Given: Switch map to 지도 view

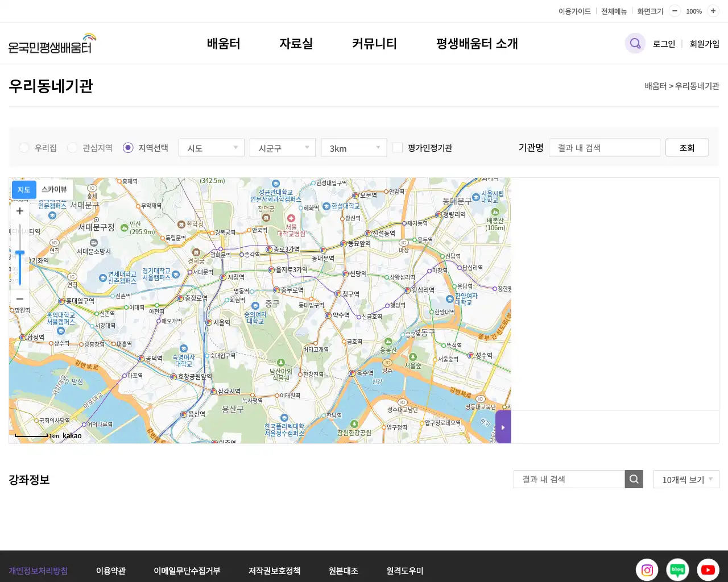Looking at the screenshot, I should 24,190.
